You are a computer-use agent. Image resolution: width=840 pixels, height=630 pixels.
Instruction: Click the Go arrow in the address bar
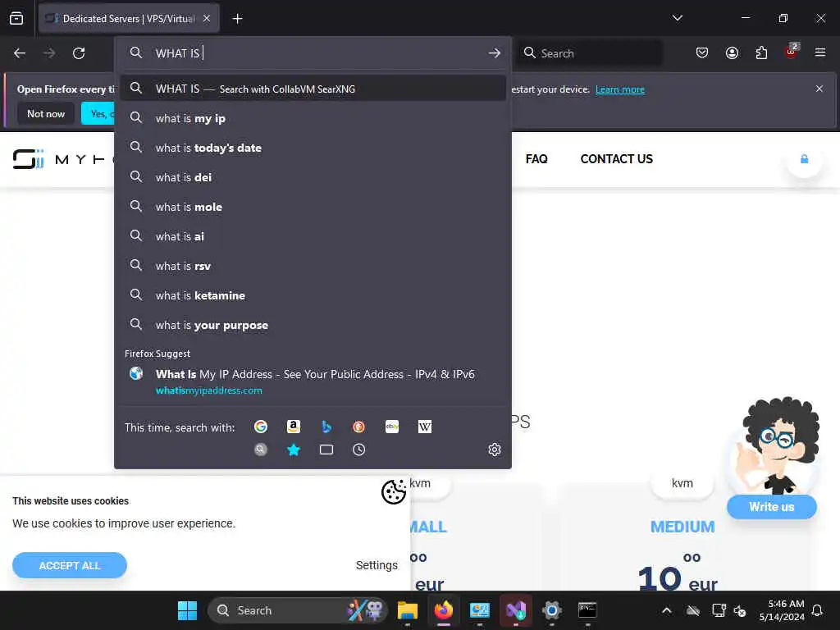click(495, 53)
